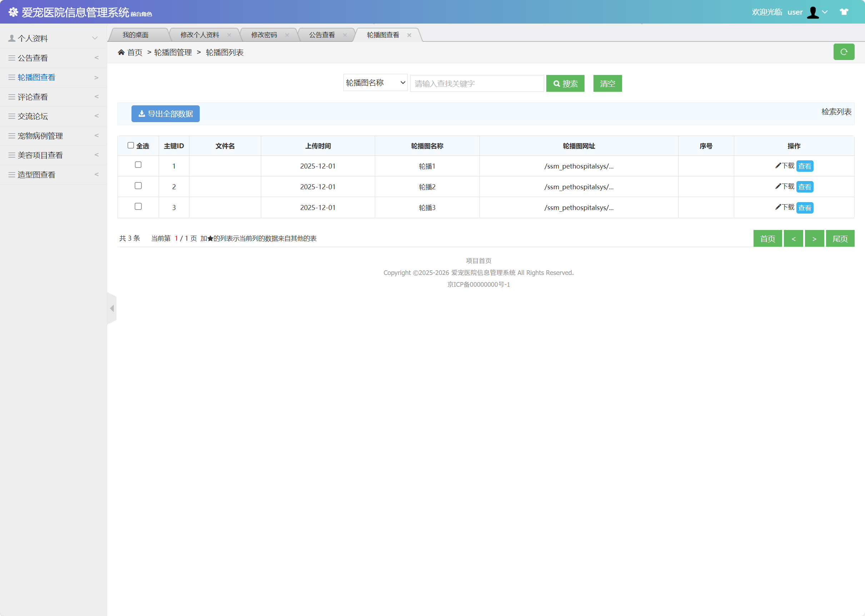Click the home icon in breadcrumb

point(121,52)
